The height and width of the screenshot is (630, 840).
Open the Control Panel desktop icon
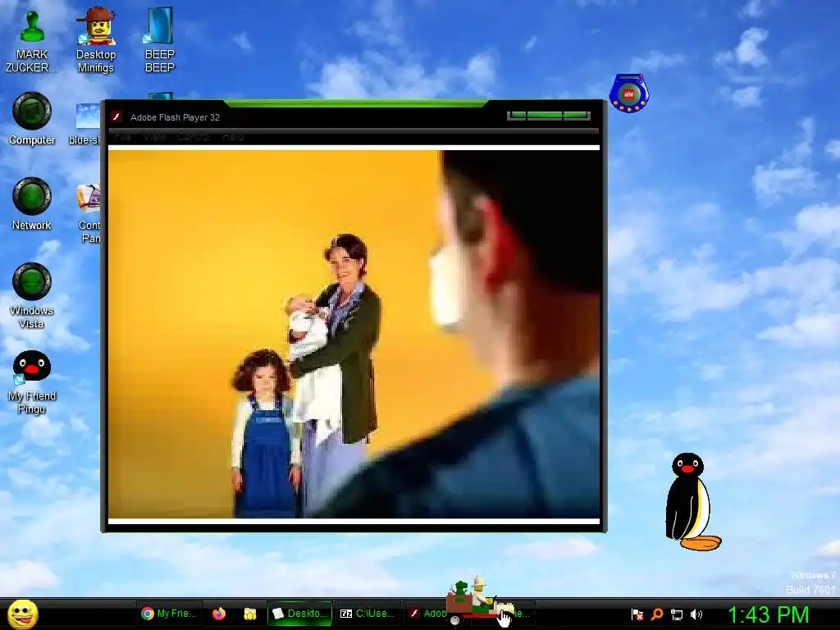point(89,213)
